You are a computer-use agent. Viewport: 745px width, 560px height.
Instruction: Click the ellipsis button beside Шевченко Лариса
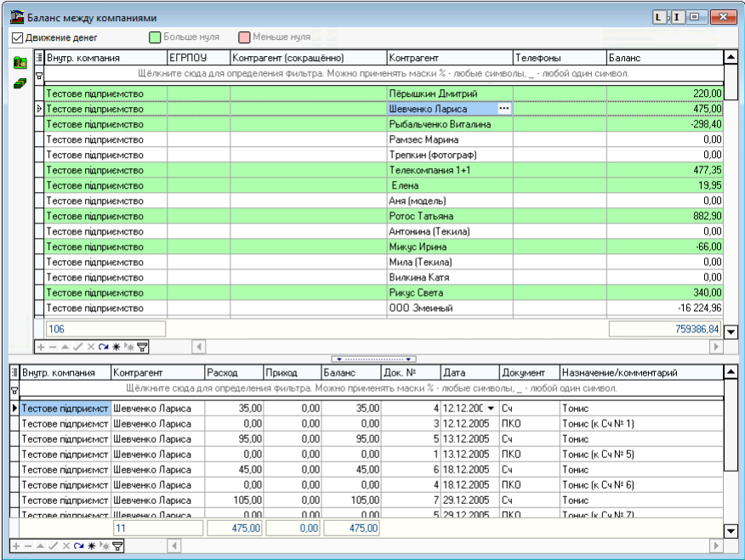tap(503, 109)
